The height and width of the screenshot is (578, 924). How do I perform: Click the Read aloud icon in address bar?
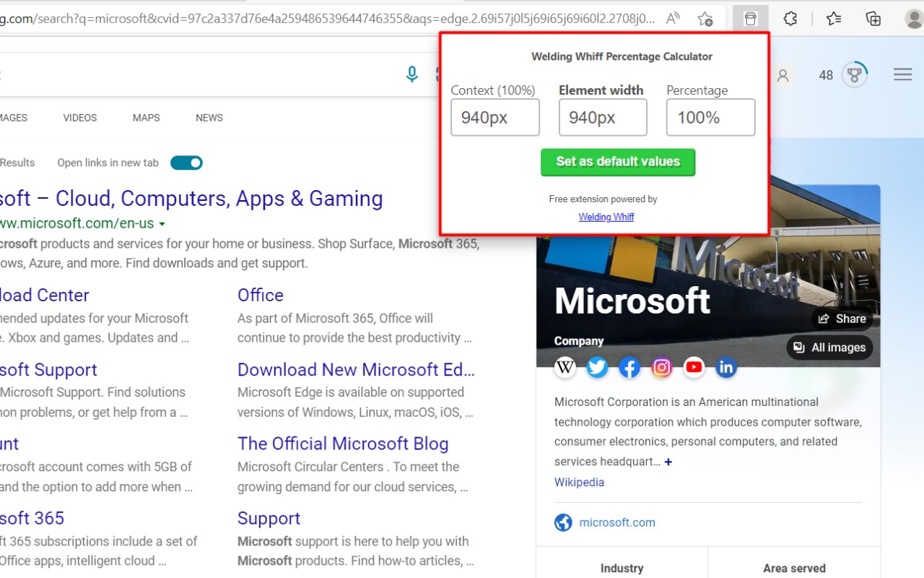(673, 19)
